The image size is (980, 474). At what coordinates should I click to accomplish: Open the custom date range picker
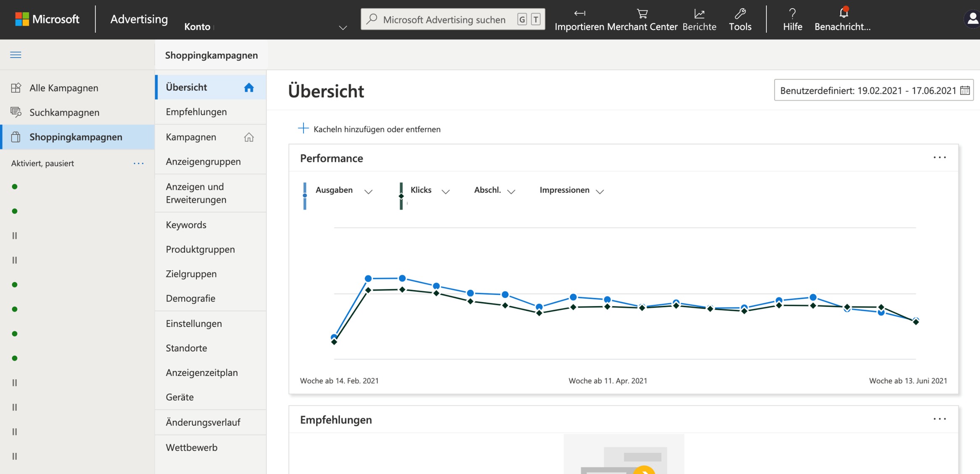tap(873, 90)
